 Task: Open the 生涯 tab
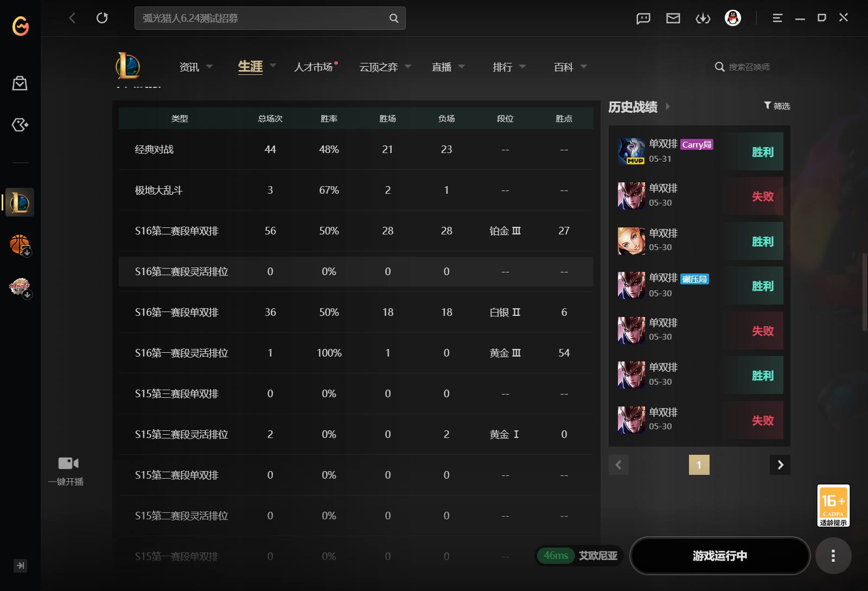tap(251, 67)
